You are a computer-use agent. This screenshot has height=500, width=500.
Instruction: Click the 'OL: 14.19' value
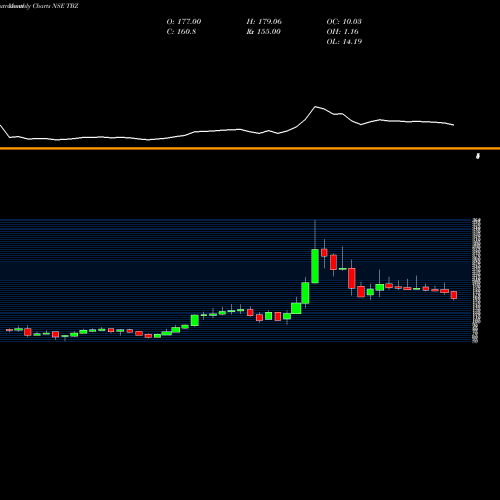344,42
